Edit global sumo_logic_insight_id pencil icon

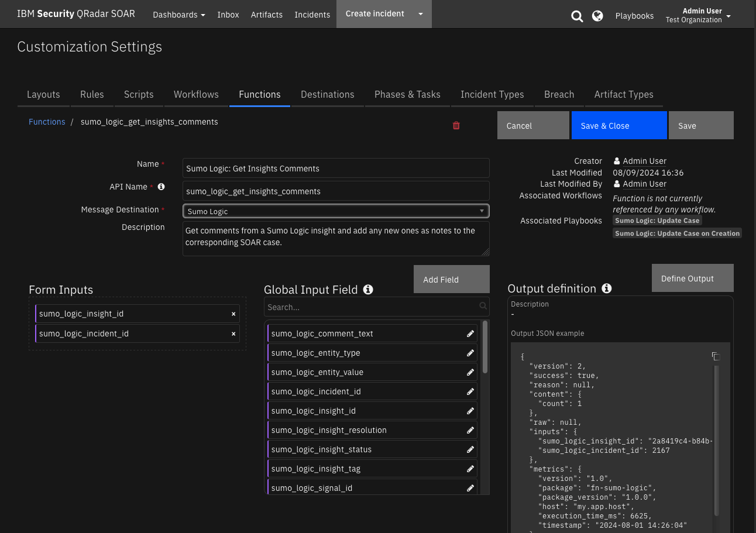click(470, 411)
